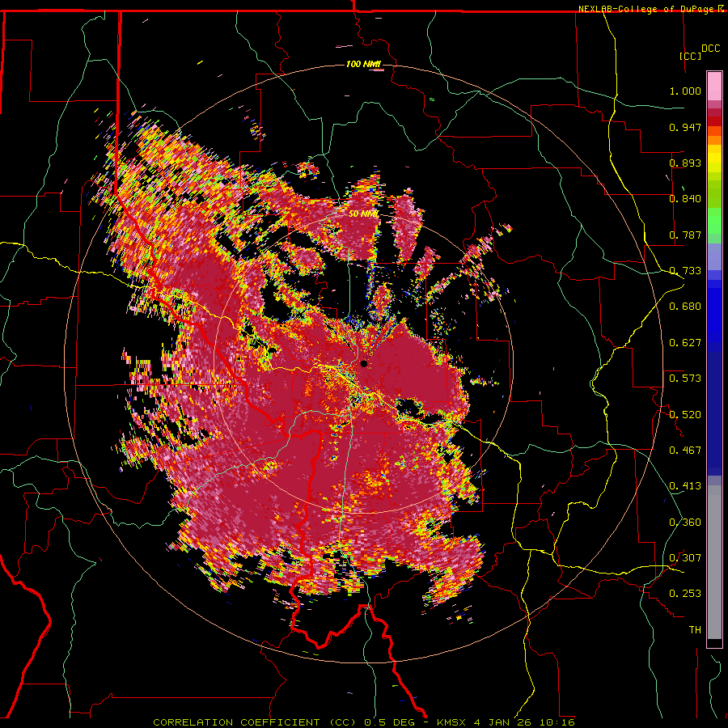Select the 0.947 legend value
728x728 pixels.
click(x=685, y=127)
